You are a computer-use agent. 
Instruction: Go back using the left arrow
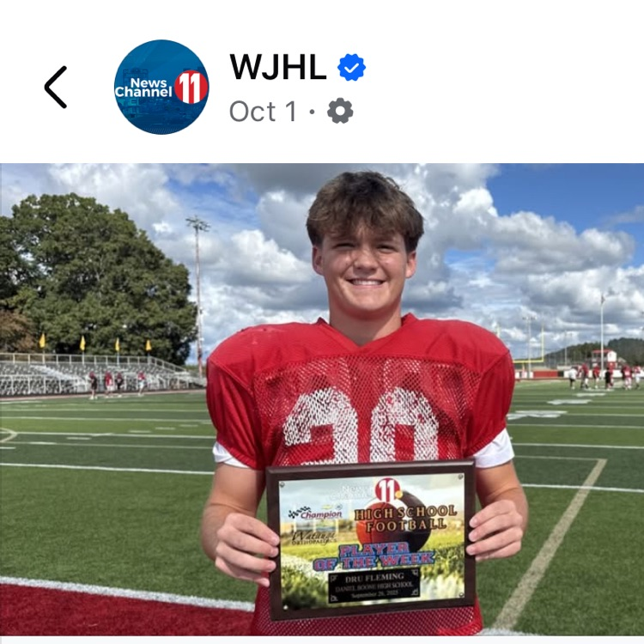coord(56,87)
